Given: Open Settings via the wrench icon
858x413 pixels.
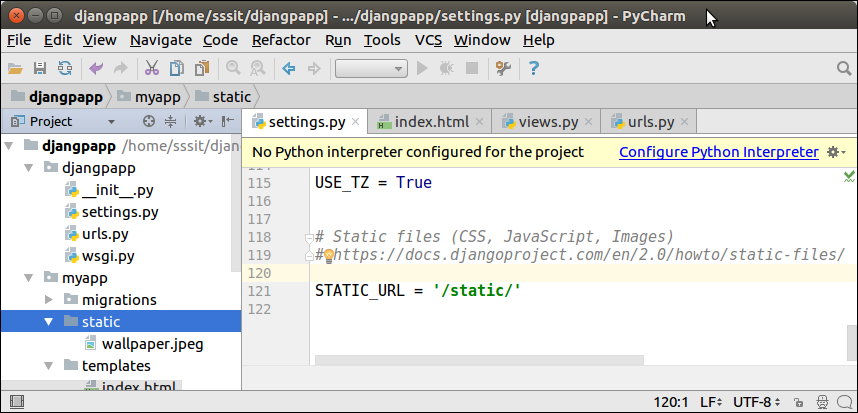Looking at the screenshot, I should [x=503, y=68].
